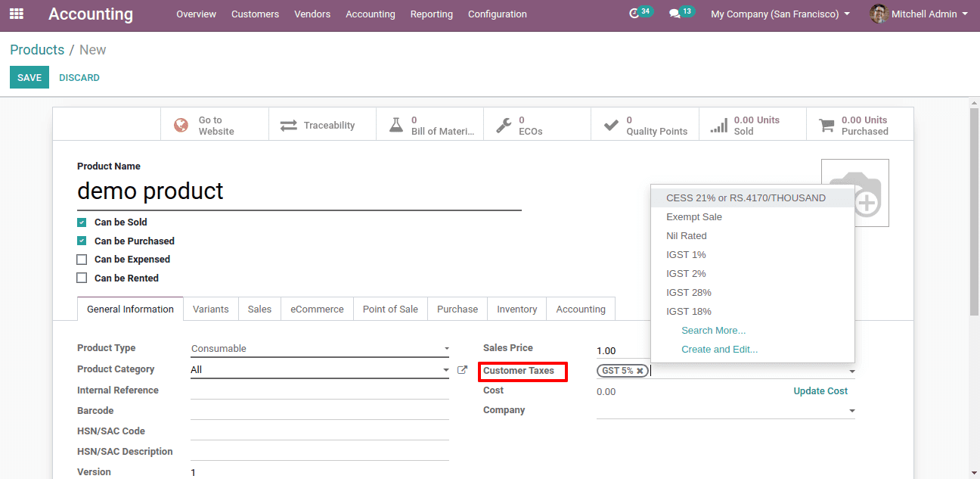Click the HSN/SAC Description input field
This screenshot has height=479, width=980.
pyautogui.click(x=320, y=452)
